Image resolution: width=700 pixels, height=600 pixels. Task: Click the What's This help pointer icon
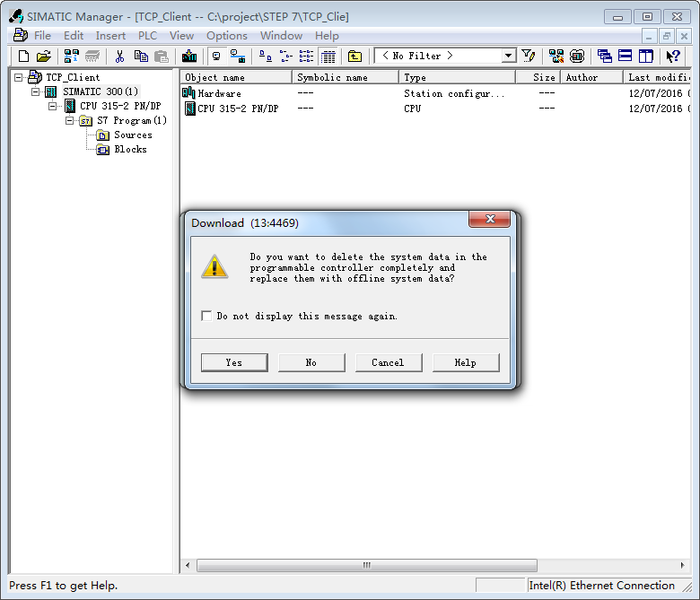point(673,57)
